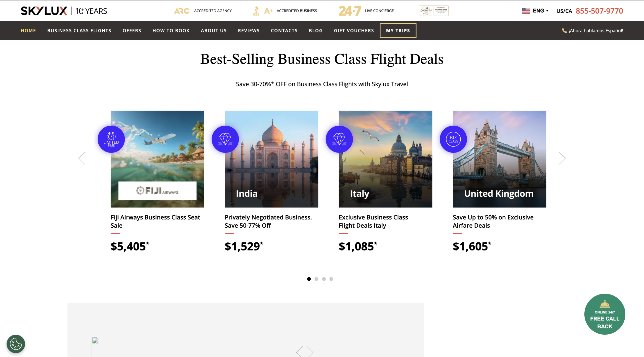Show previous deals with left carousel arrow
Viewport: 644px width, 357px height.
click(x=82, y=158)
